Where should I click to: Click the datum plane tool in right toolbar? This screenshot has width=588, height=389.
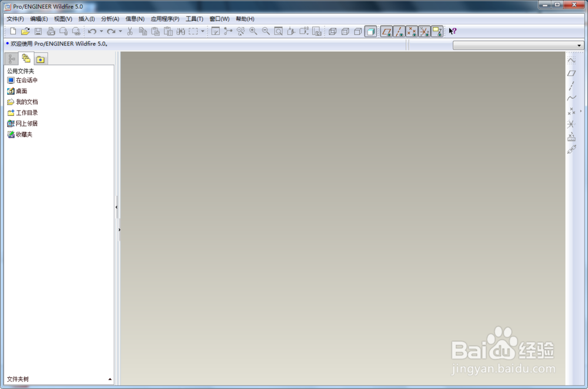571,73
